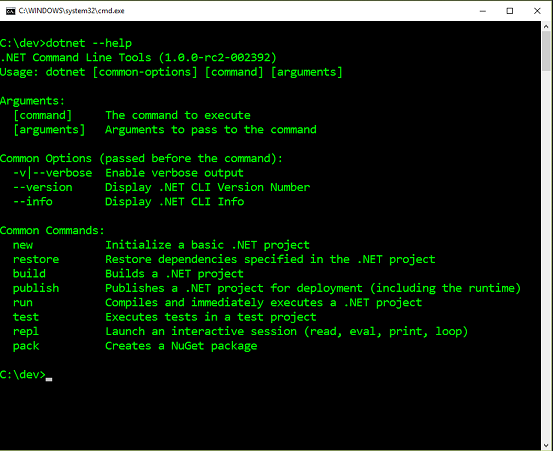
Task: Click the '-v|--verbose' option
Action: click(53, 173)
